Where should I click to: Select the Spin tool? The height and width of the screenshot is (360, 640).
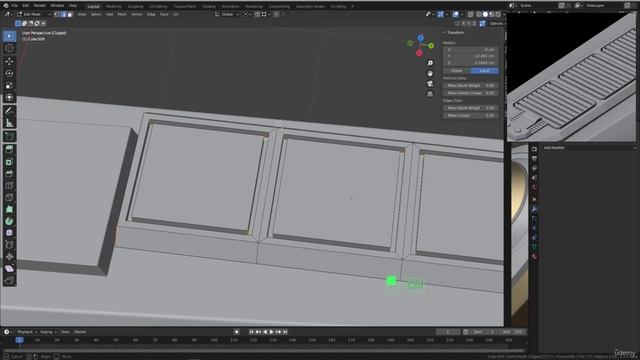[9, 221]
